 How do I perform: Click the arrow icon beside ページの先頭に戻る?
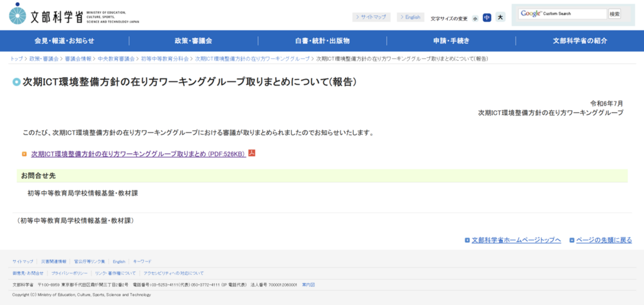pyautogui.click(x=572, y=240)
